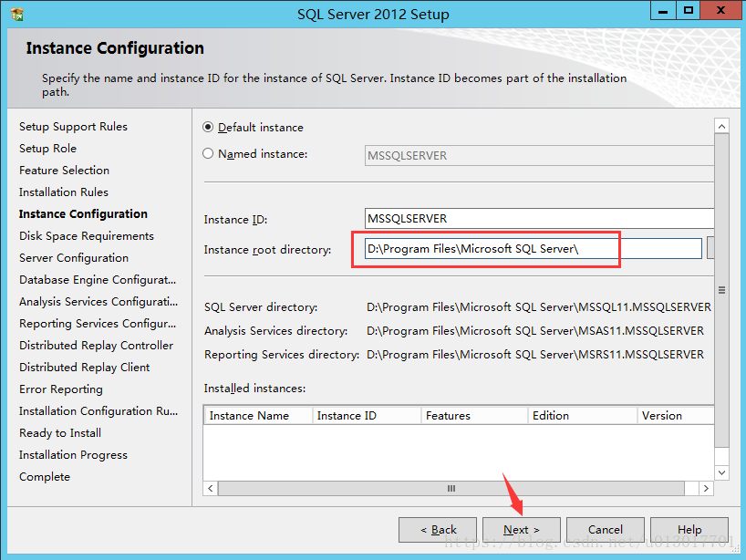Viewport: 746px width, 560px height.
Task: Click the vertical scrollbar up arrow
Action: [x=721, y=126]
